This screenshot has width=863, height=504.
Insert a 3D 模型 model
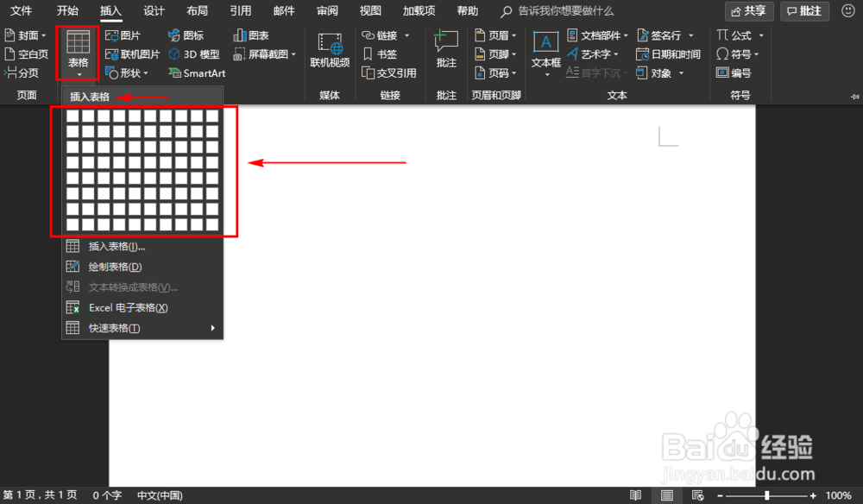tap(193, 54)
